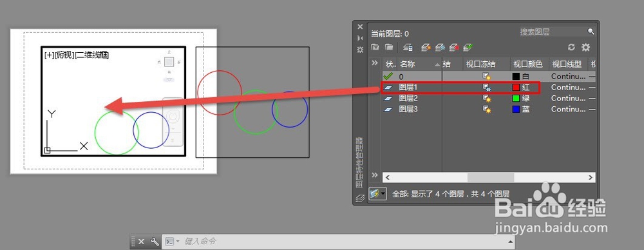Click the ViewCube dropdown below the compass
The width and height of the screenshot is (644, 250).
point(169,80)
